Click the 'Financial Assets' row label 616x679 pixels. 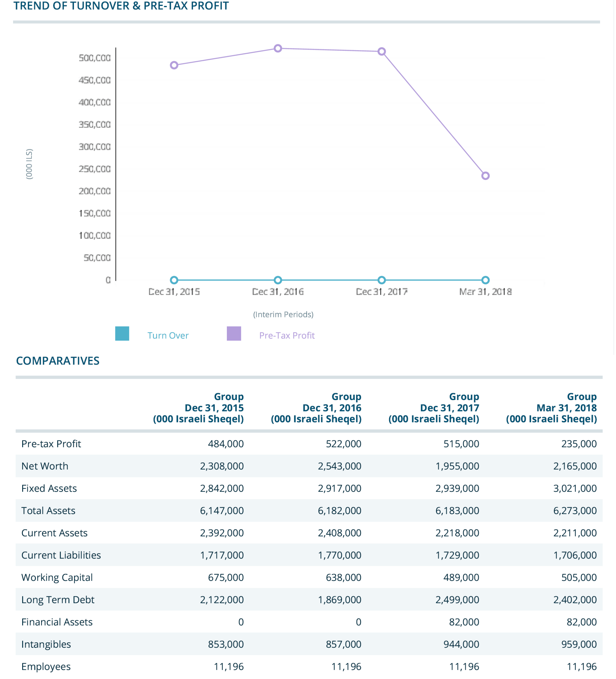57,622
